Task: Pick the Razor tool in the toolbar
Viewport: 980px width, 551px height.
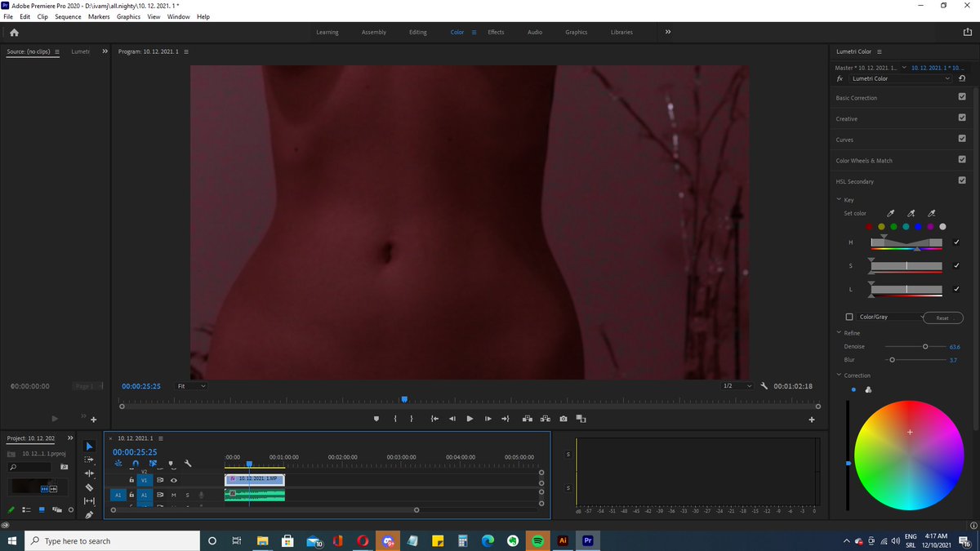Action: point(90,487)
